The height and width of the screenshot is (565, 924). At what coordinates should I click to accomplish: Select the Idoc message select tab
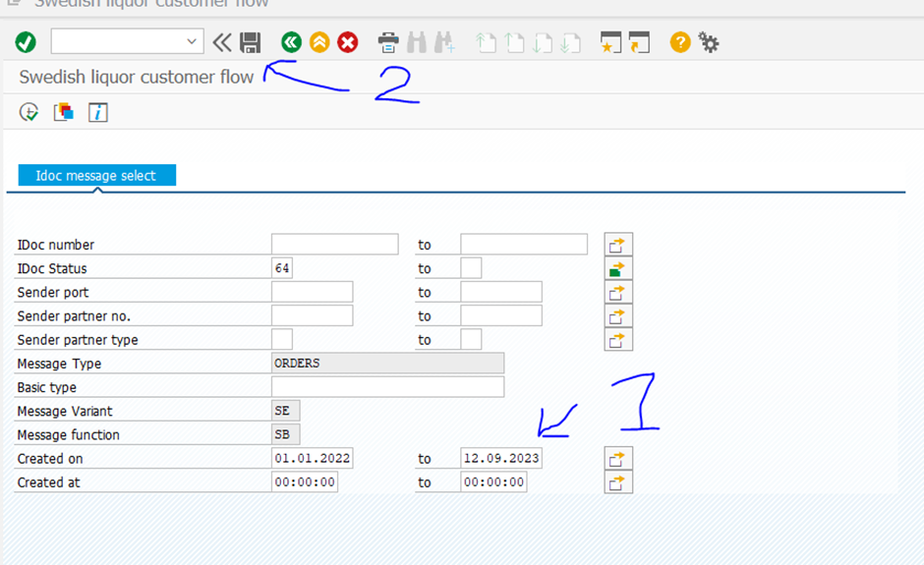pos(96,175)
